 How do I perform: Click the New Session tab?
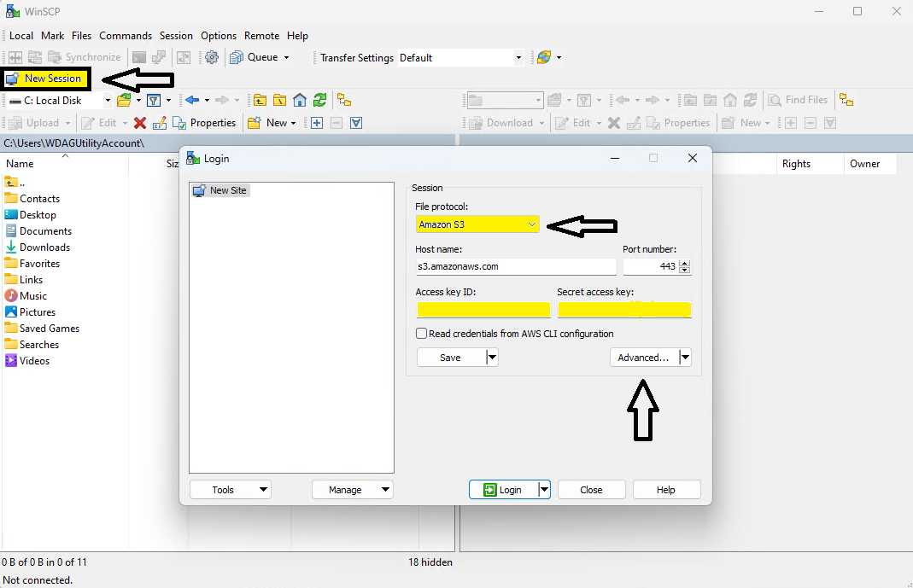pyautogui.click(x=45, y=79)
